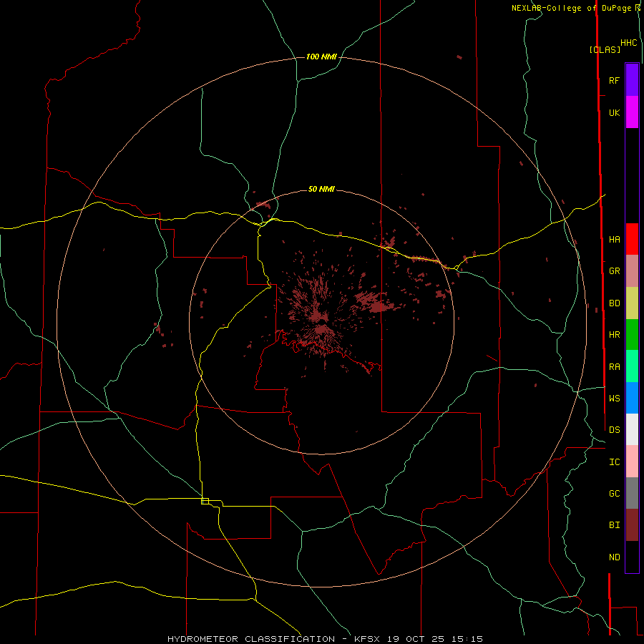The height and width of the screenshot is (644, 644).
Task: Click the RF legend label
Action: [x=614, y=80]
